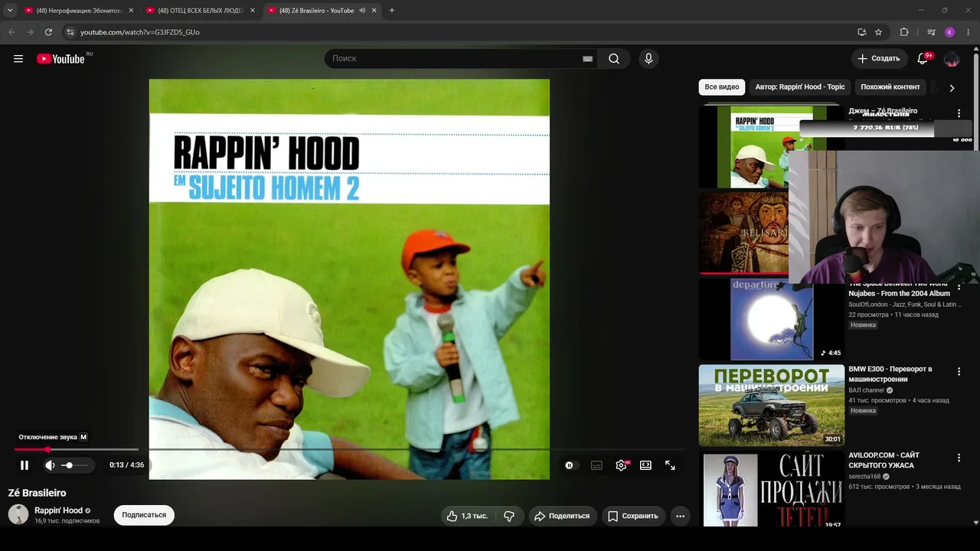980x551 pixels.
Task: Open options for BMW E300 video
Action: (x=959, y=372)
